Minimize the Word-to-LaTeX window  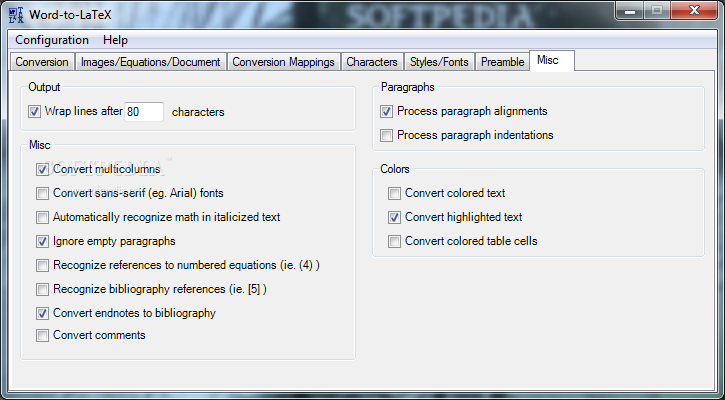click(x=630, y=11)
